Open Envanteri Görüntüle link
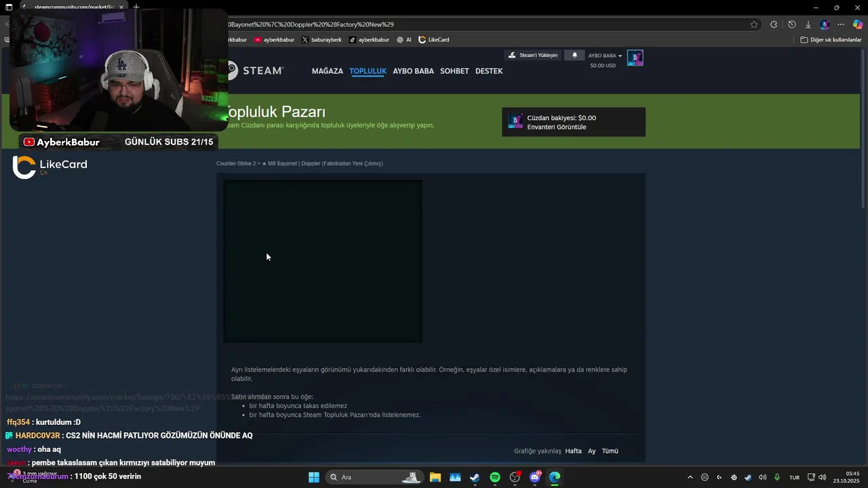 (557, 127)
